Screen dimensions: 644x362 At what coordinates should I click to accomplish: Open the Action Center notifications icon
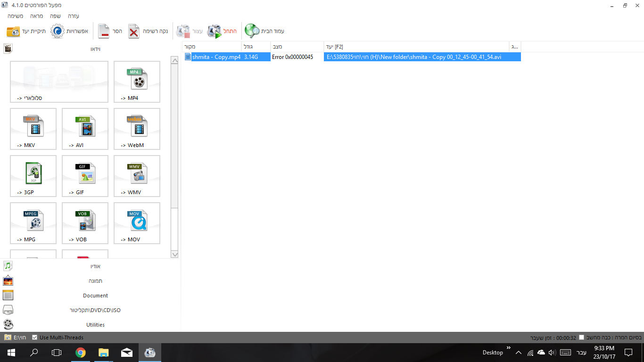click(628, 353)
